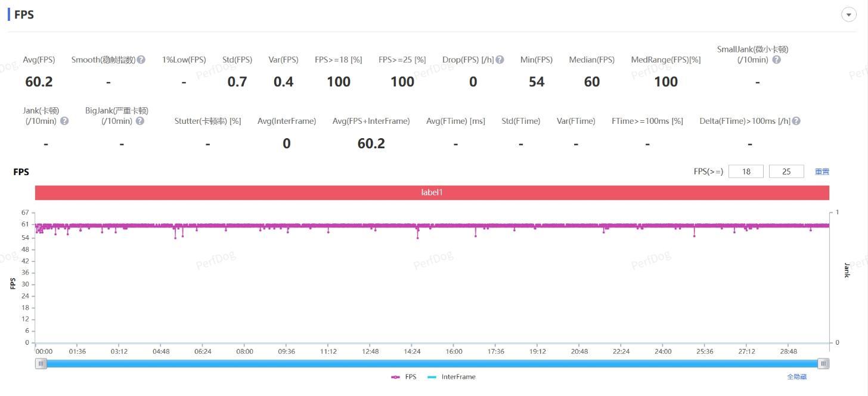Open help icon next to Smooth(稳帧指数)
Image resolution: width=868 pixels, height=396 pixels.
141,60
